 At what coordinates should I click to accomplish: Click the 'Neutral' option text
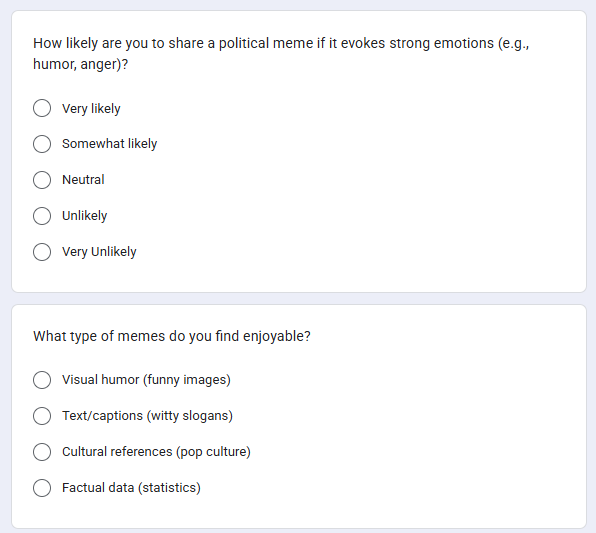[83, 179]
